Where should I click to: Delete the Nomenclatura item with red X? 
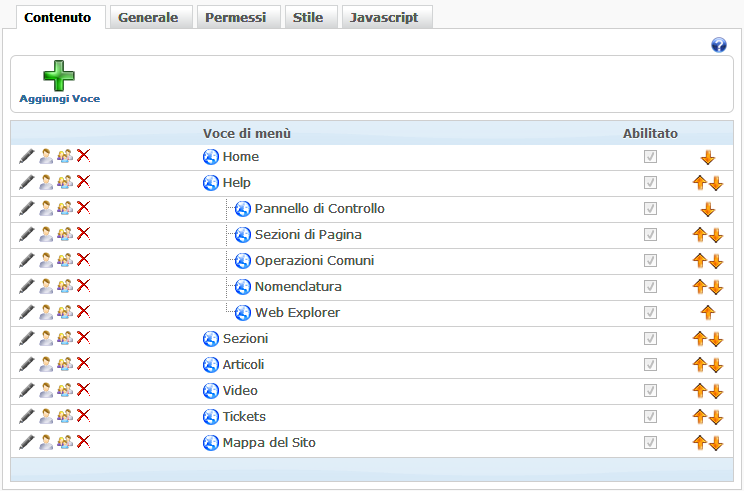click(84, 286)
